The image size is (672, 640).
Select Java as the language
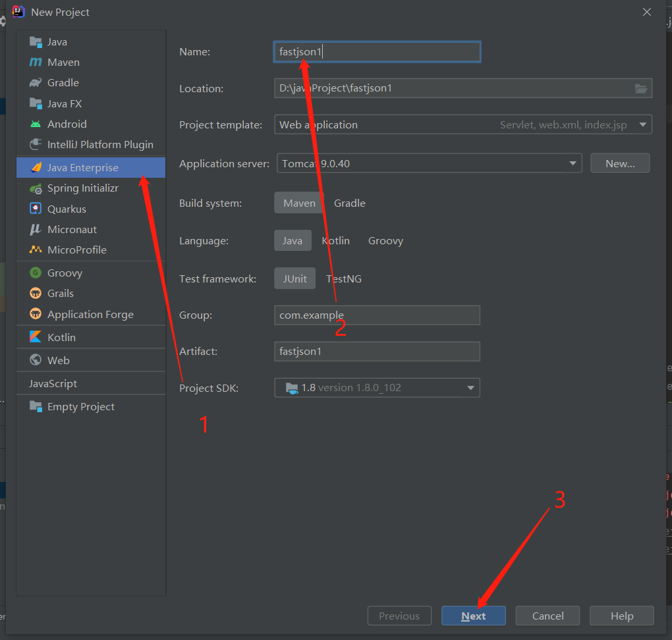[x=293, y=241]
